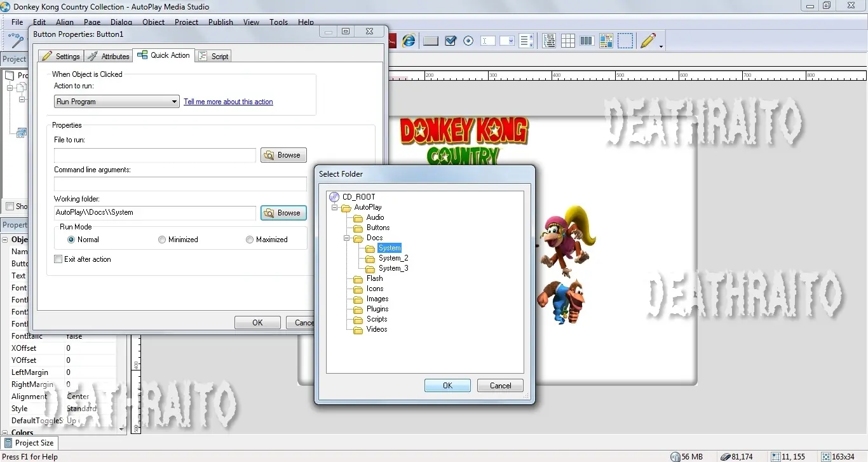
Task: Select the Images folder
Action: 377,299
